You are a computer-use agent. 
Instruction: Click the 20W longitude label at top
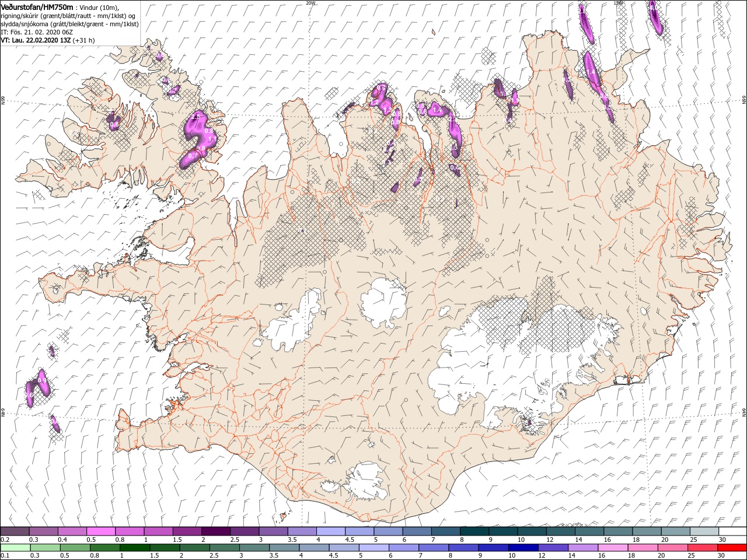pyautogui.click(x=310, y=3)
